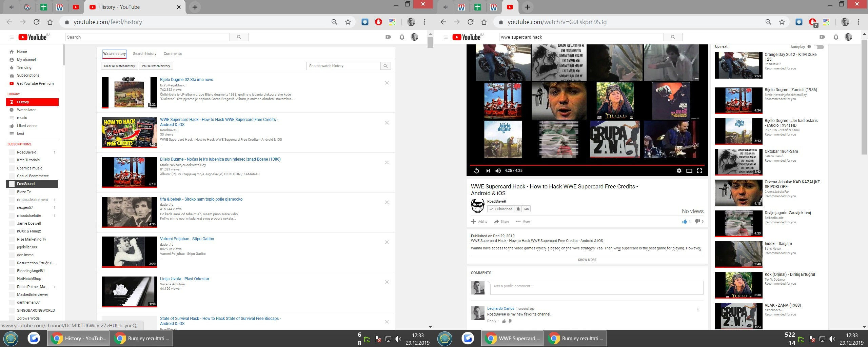Switch to the Search history tab

point(144,54)
